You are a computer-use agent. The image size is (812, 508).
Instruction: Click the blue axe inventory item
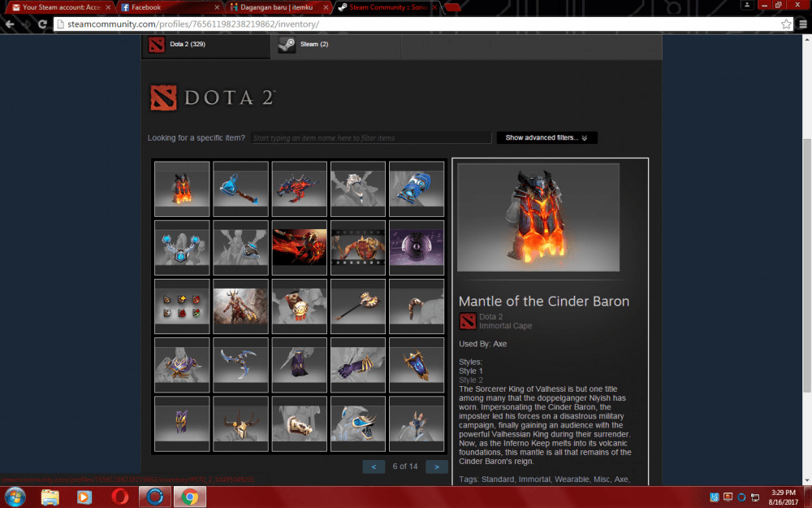(240, 189)
